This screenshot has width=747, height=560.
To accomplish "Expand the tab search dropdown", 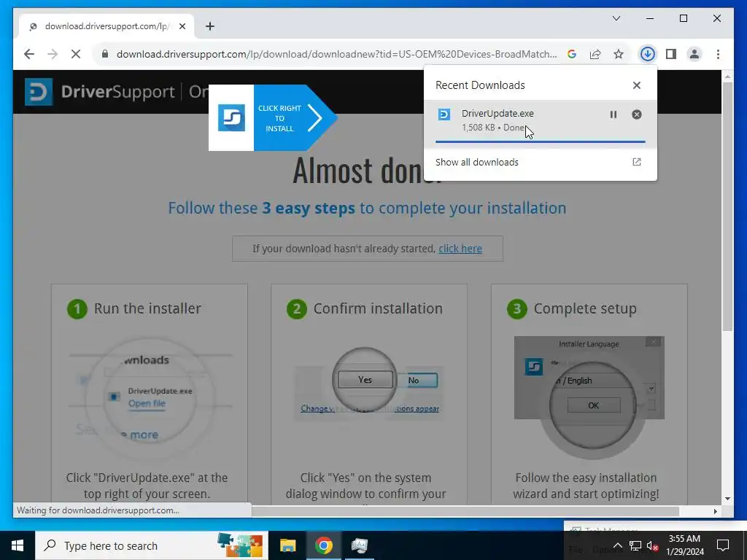I will point(616,18).
